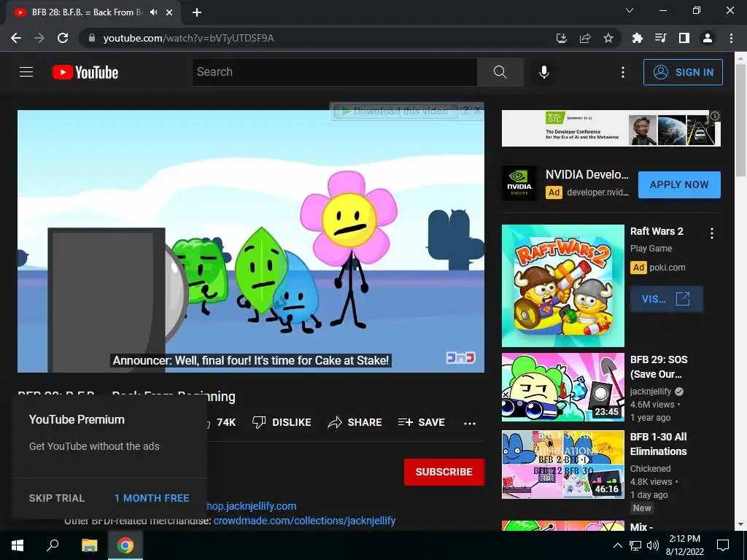Click the channel watermark in the video
This screenshot has height=560, width=747.
click(461, 357)
